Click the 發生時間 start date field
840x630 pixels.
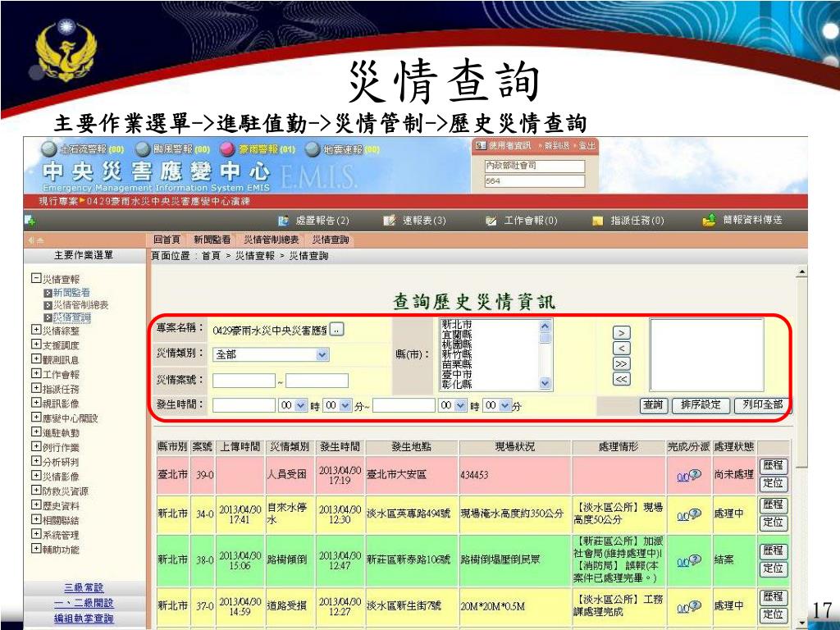tap(244, 405)
